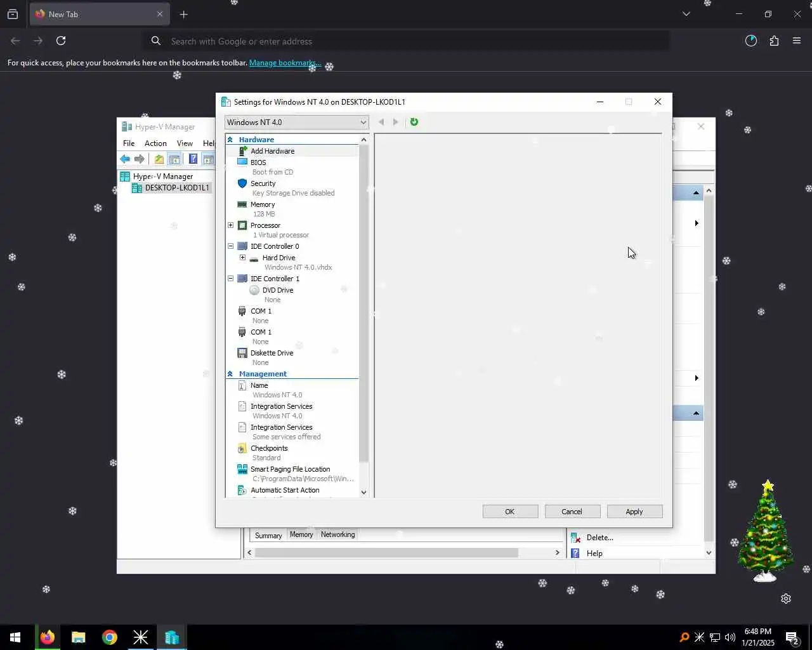
Task: Open File Explorer from the taskbar
Action: (x=79, y=637)
